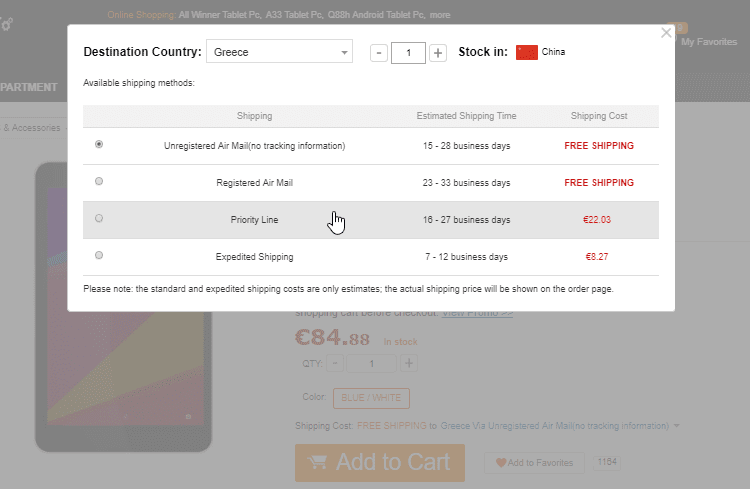Click the popup quantity input field
The image size is (750, 489).
click(x=408, y=52)
